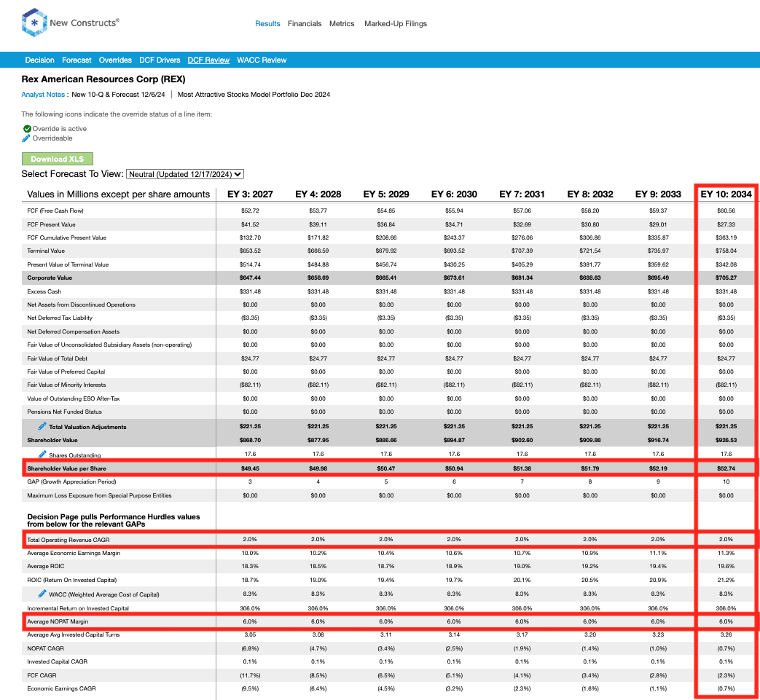Select the EY 6: 2030 column header
This screenshot has width=760, height=700.
click(x=454, y=194)
